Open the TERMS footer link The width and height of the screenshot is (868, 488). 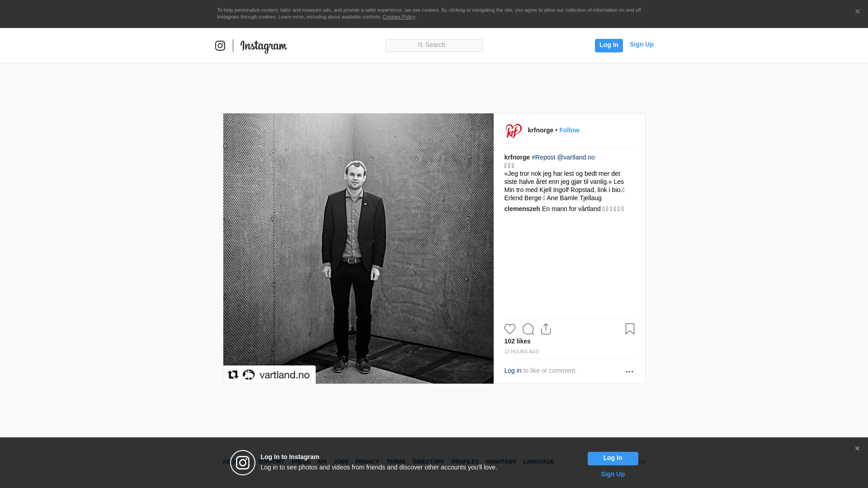point(396,462)
